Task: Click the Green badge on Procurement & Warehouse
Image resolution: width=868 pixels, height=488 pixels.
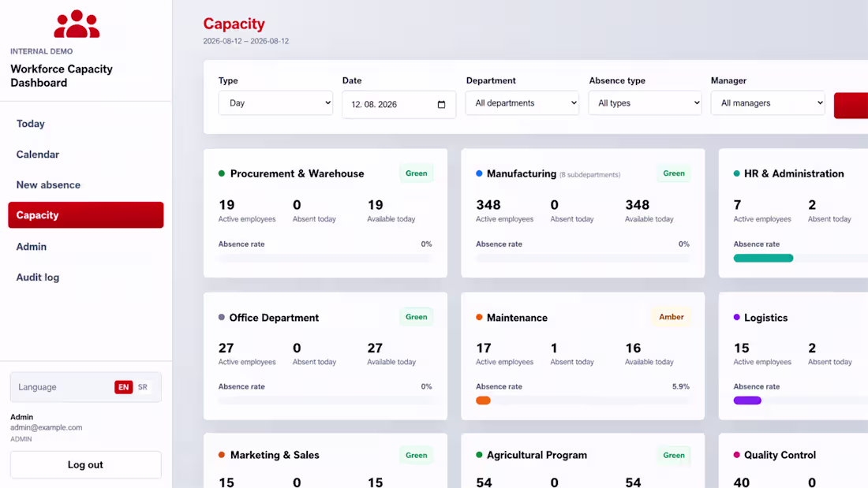Action: [417, 173]
